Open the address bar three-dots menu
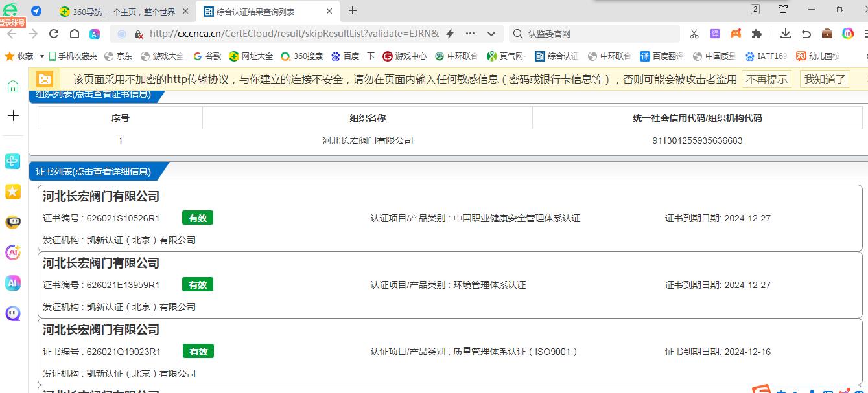 471,34
